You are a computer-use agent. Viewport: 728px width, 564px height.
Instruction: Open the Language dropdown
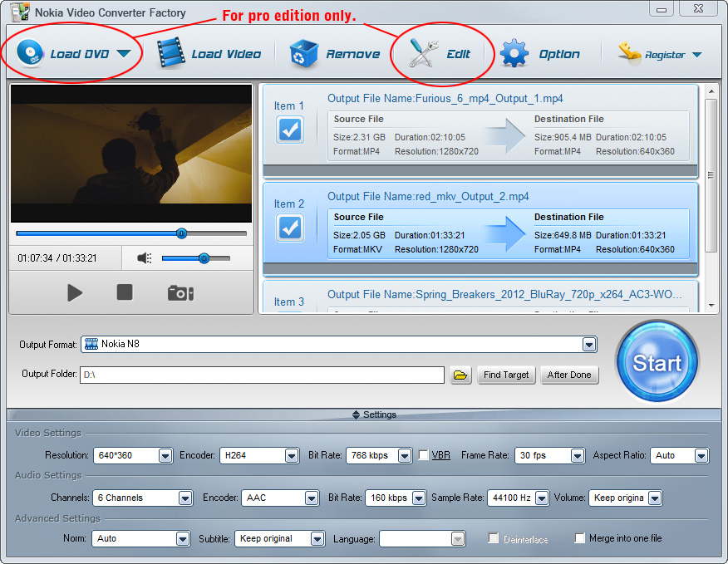click(458, 539)
